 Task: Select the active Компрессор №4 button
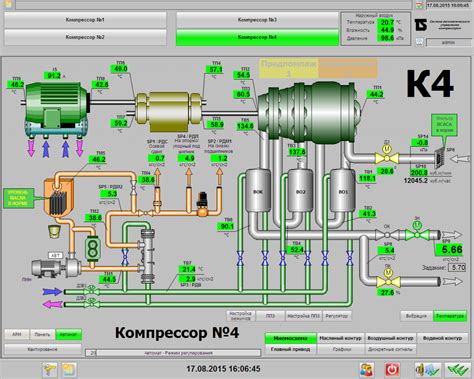[257, 37]
